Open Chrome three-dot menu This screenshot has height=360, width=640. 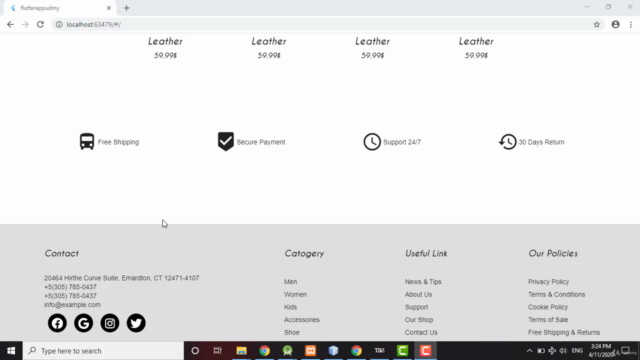[631, 24]
